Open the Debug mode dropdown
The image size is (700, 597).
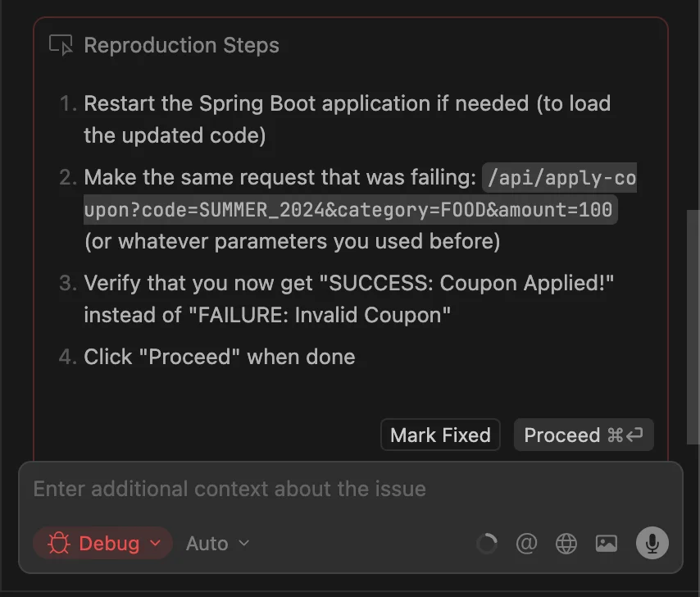102,543
